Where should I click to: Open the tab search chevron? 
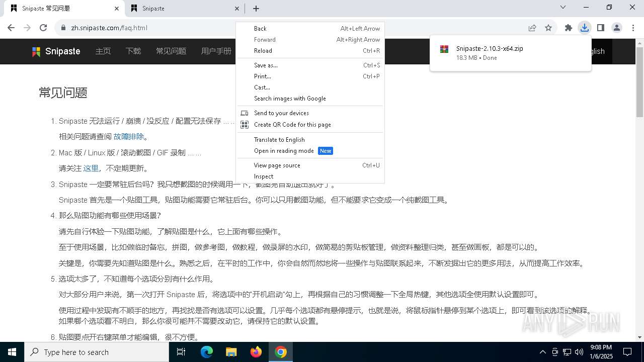click(563, 7)
